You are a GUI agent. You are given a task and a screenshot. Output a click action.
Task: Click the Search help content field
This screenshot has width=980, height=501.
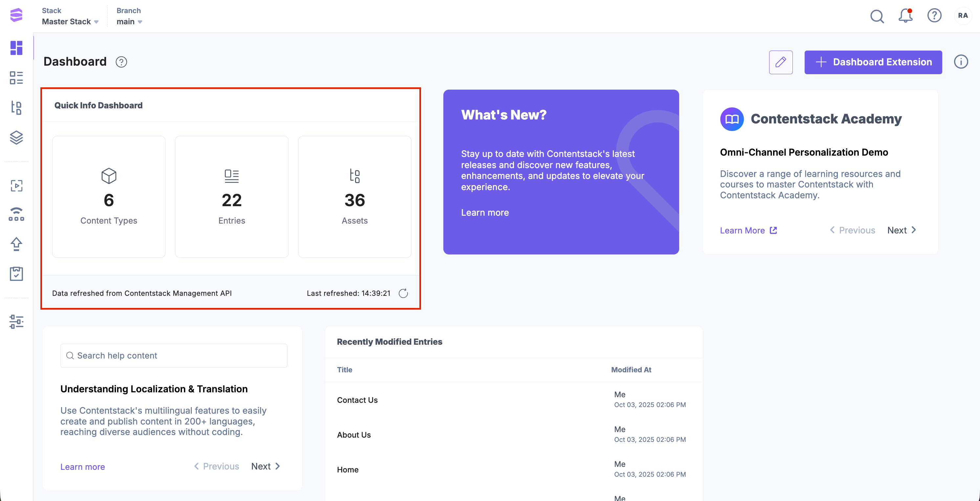174,356
